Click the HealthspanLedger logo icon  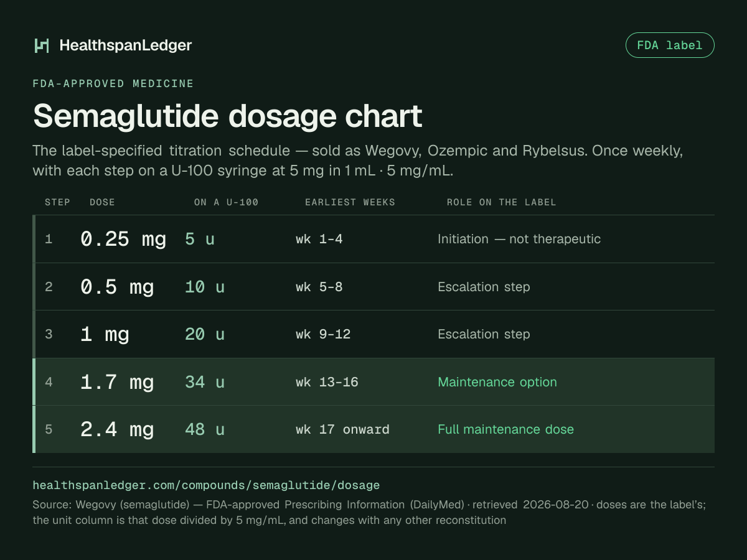click(42, 45)
